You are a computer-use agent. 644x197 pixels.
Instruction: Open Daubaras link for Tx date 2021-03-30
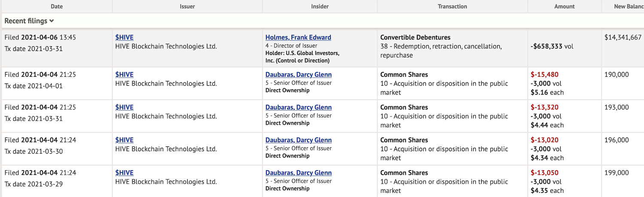tap(298, 140)
